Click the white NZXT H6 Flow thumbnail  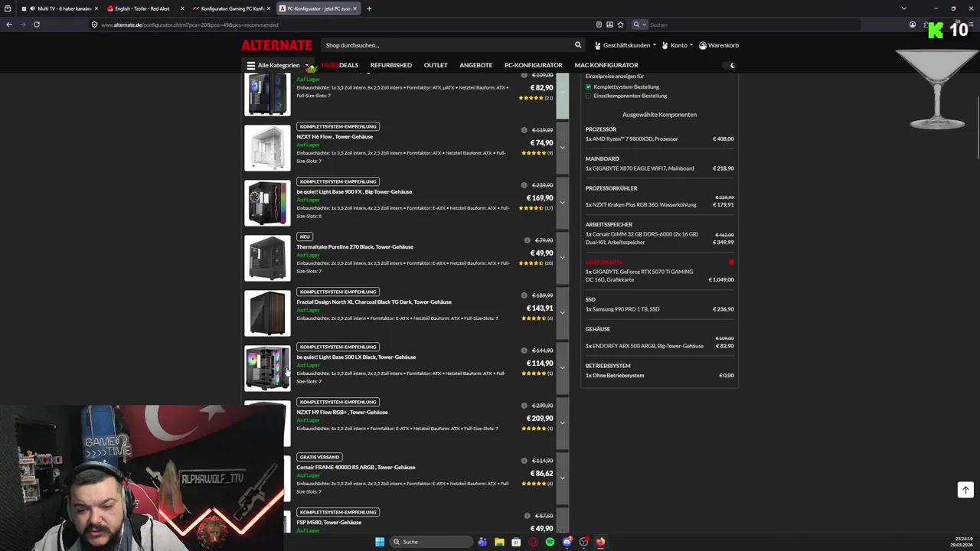point(267,148)
